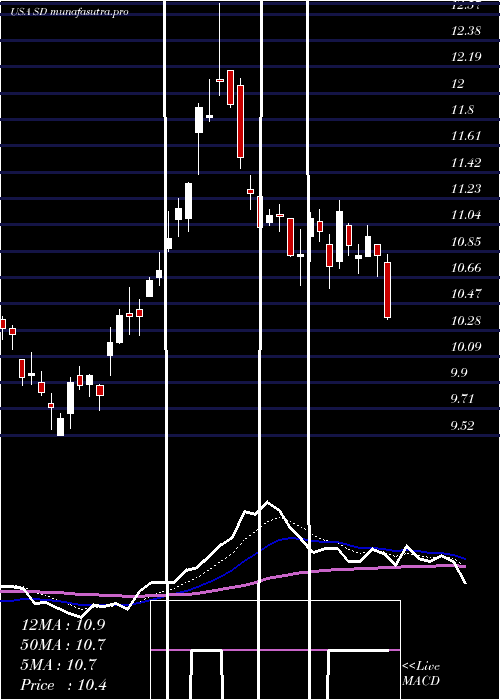Viewport: 500px width, 700px height.
Task: Click the '<<Live MACD' label
Action: click(x=421, y=673)
